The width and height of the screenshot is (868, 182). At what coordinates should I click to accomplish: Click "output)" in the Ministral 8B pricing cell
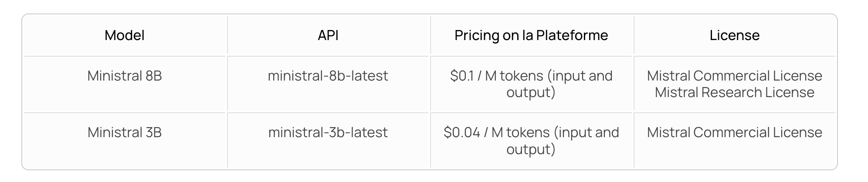(x=531, y=93)
